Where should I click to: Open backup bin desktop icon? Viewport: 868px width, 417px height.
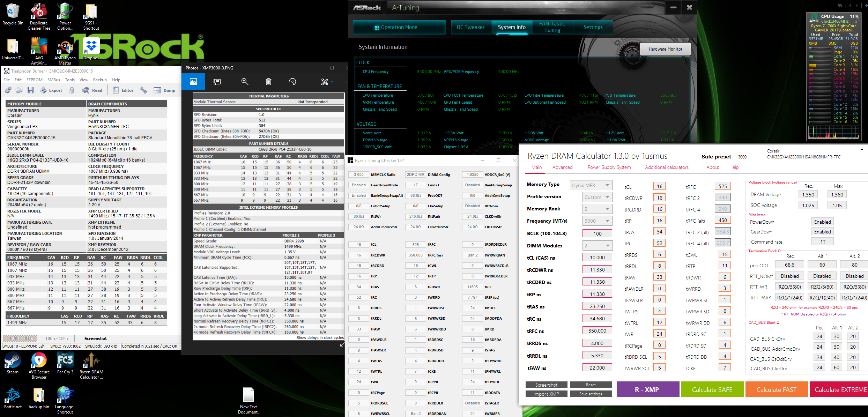[39, 398]
